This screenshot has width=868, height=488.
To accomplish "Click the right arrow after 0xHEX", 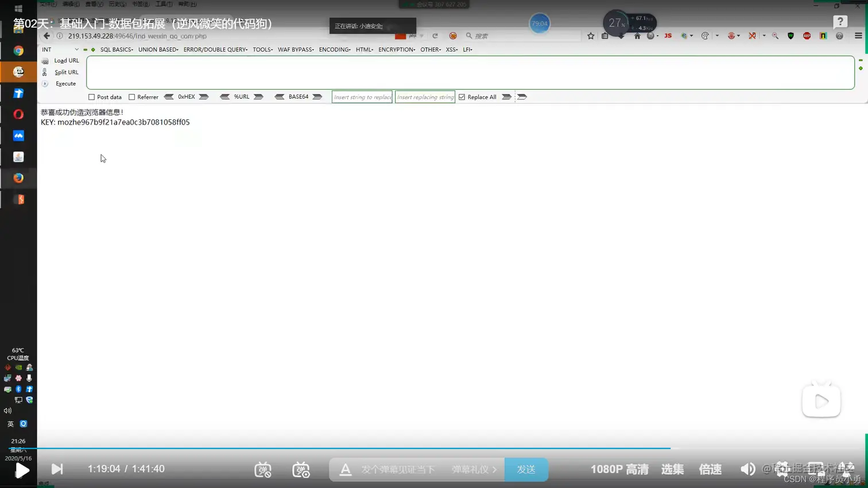I will click(204, 97).
